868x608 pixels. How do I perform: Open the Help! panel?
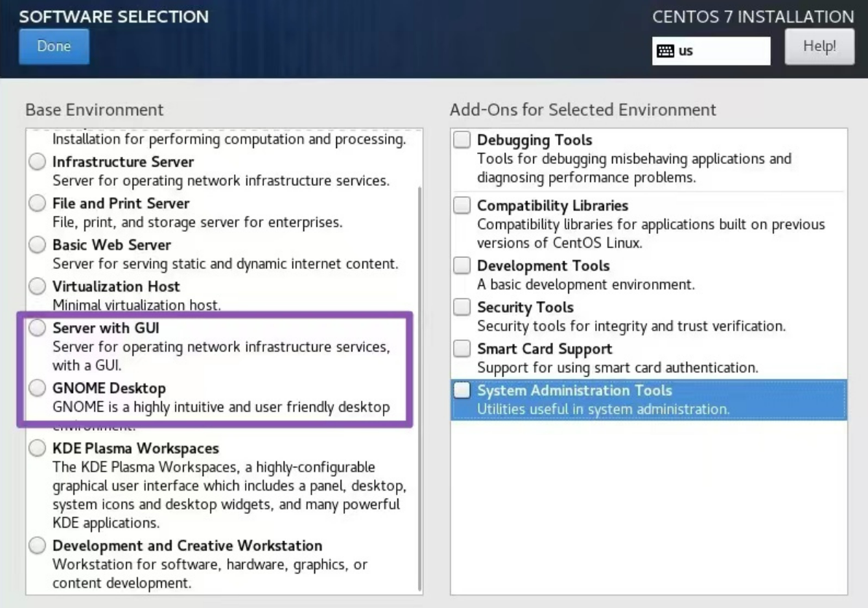(819, 45)
